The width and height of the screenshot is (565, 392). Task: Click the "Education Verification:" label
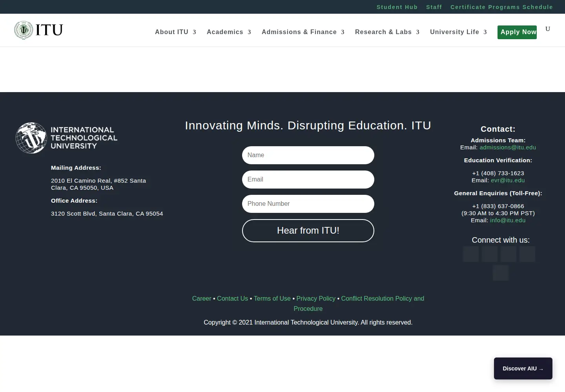(x=498, y=160)
